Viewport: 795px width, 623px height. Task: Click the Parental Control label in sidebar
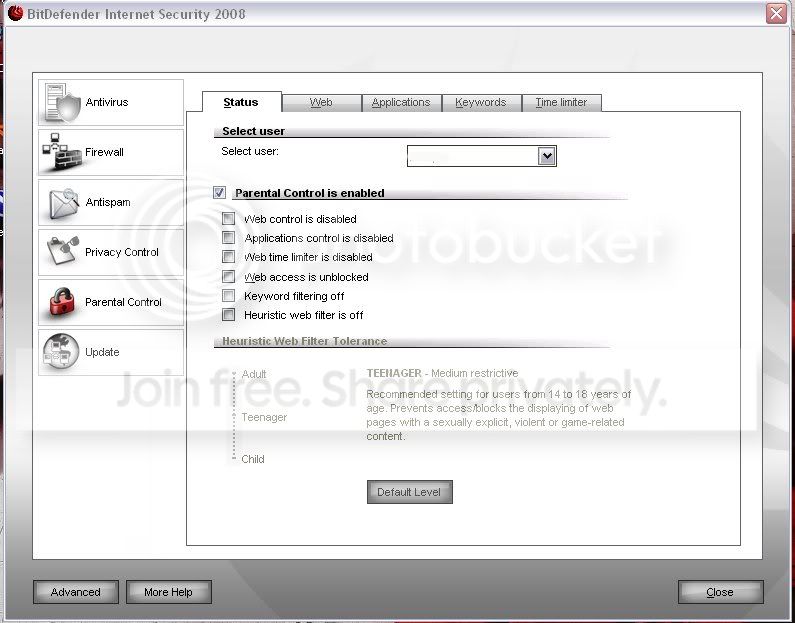tap(123, 302)
